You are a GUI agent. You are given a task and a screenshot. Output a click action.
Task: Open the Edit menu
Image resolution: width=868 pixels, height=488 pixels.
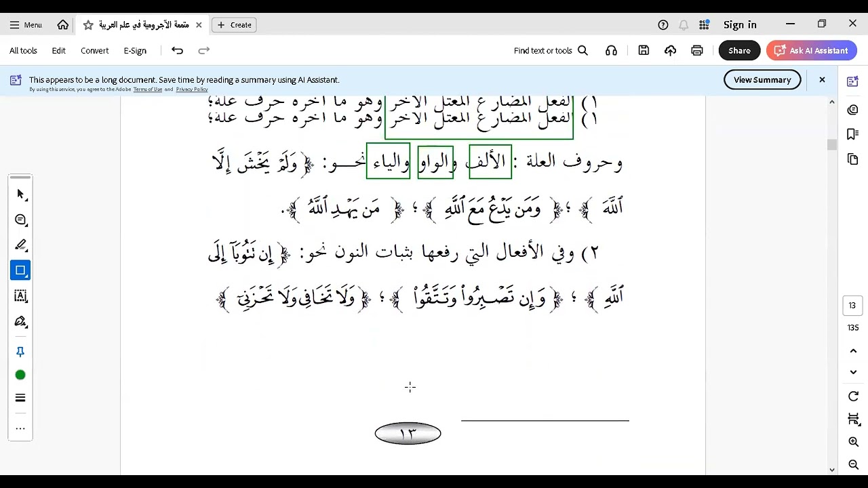pos(59,51)
